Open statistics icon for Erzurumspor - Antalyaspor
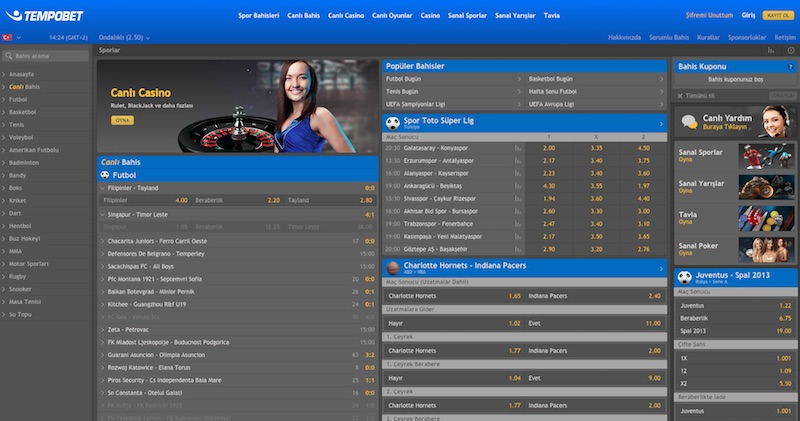Image resolution: width=800 pixels, height=421 pixels. click(x=518, y=161)
